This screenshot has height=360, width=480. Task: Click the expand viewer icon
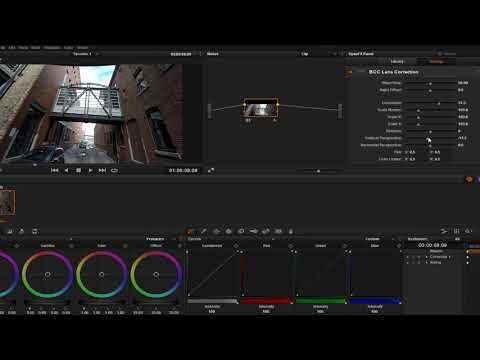[x=211, y=171]
